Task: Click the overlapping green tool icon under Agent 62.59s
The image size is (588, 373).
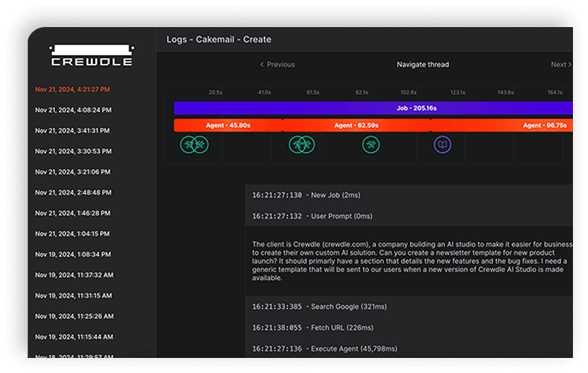Action: [x=301, y=144]
